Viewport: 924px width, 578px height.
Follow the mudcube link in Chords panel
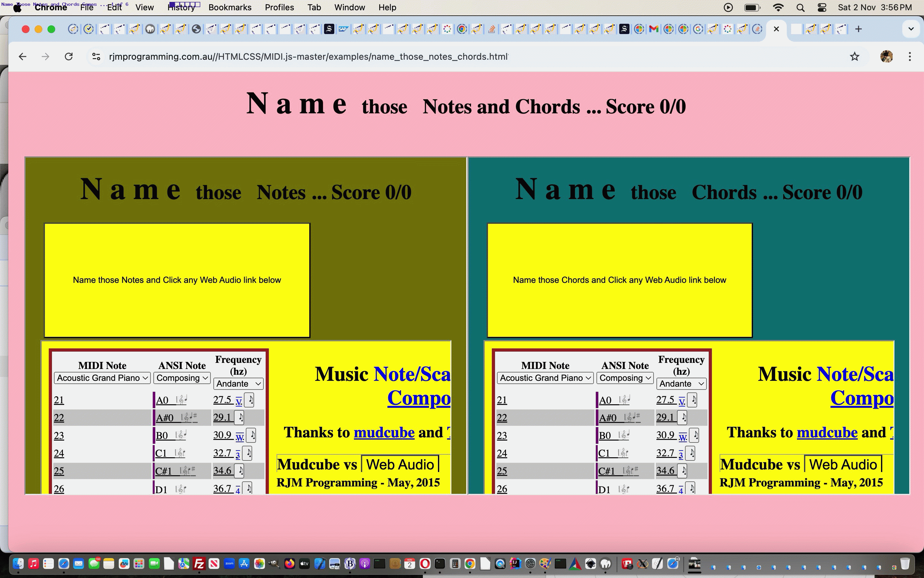827,432
